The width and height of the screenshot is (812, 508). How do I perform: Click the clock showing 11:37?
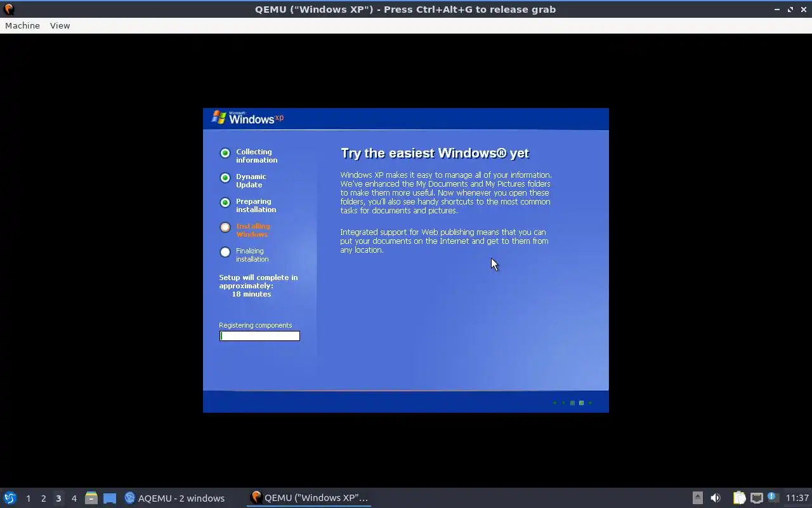point(797,498)
